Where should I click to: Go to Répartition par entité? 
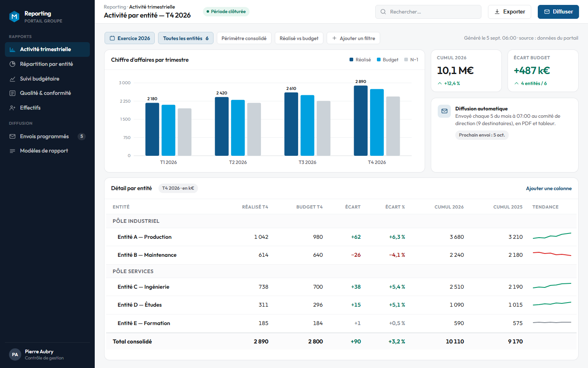(x=47, y=64)
